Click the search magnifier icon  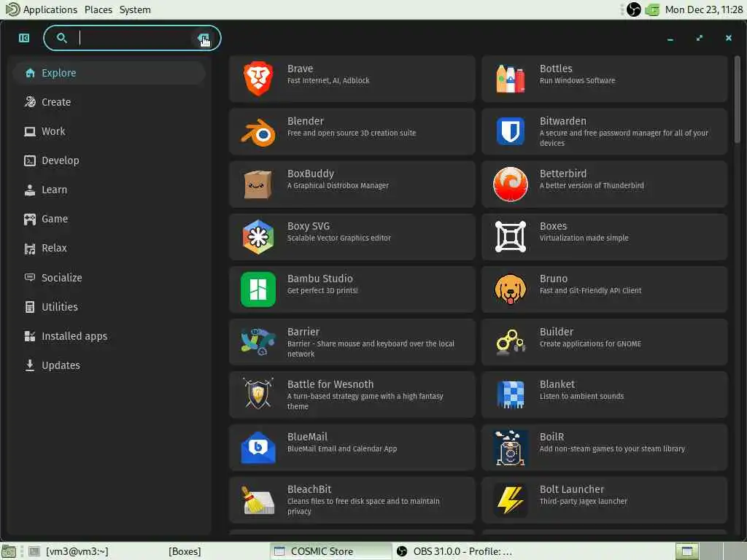click(61, 38)
